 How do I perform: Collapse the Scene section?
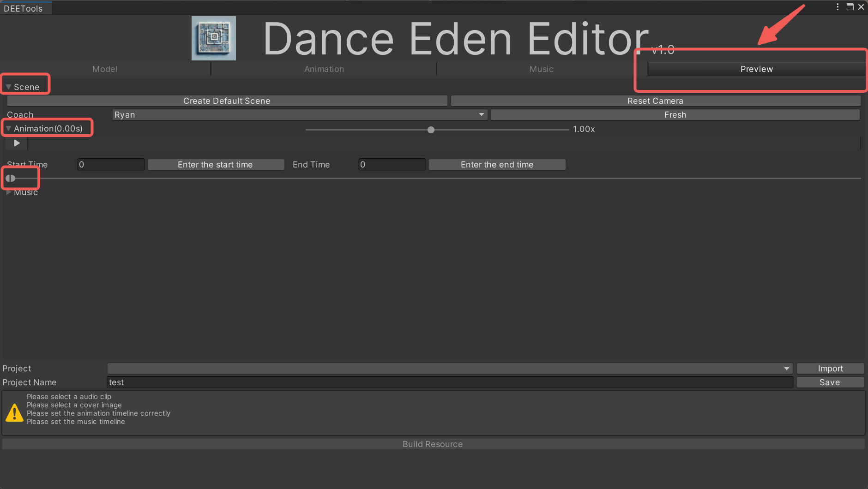tap(8, 87)
